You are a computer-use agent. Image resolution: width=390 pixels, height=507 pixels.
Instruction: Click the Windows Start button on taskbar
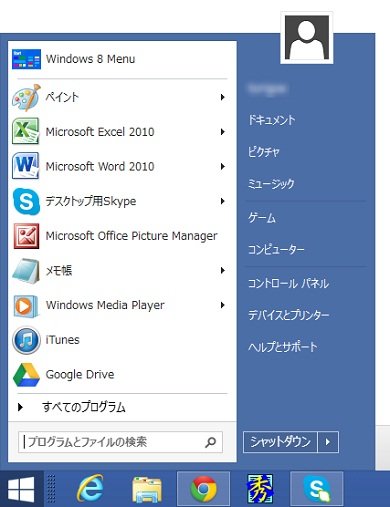point(21,489)
